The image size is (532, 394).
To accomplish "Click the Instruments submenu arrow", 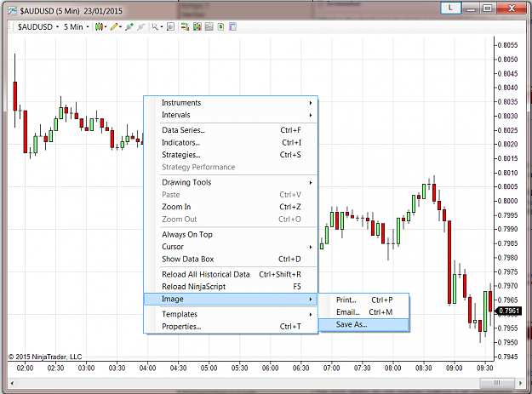I will [x=311, y=103].
